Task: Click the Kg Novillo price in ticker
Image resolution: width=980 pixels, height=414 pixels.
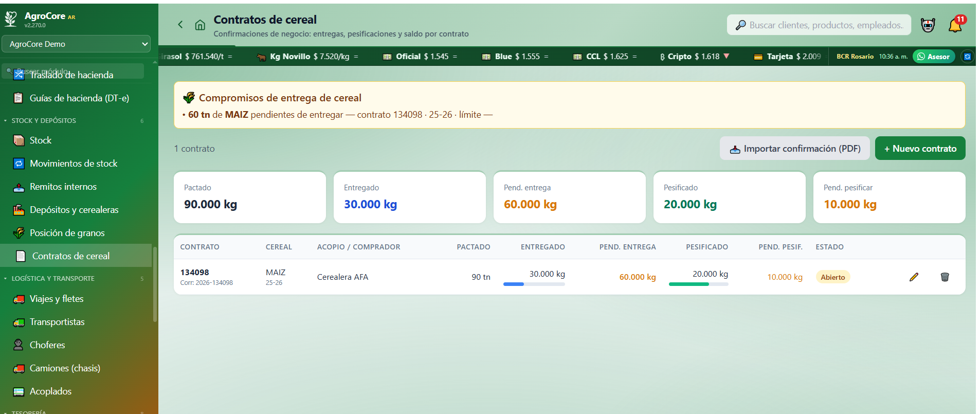Action: tap(307, 57)
